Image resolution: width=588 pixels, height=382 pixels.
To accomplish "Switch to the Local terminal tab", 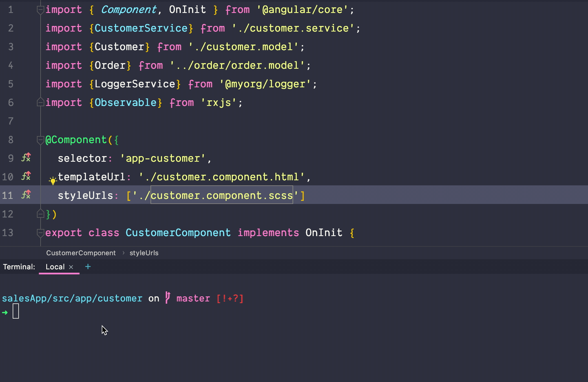I will (x=55, y=267).
